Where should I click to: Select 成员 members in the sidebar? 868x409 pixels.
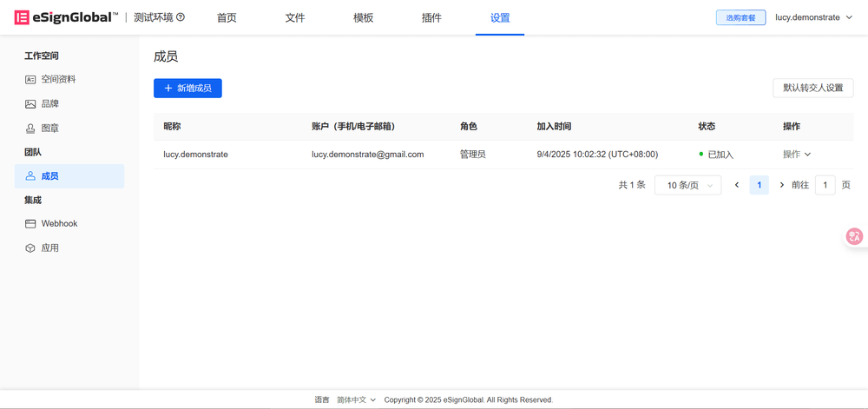50,176
